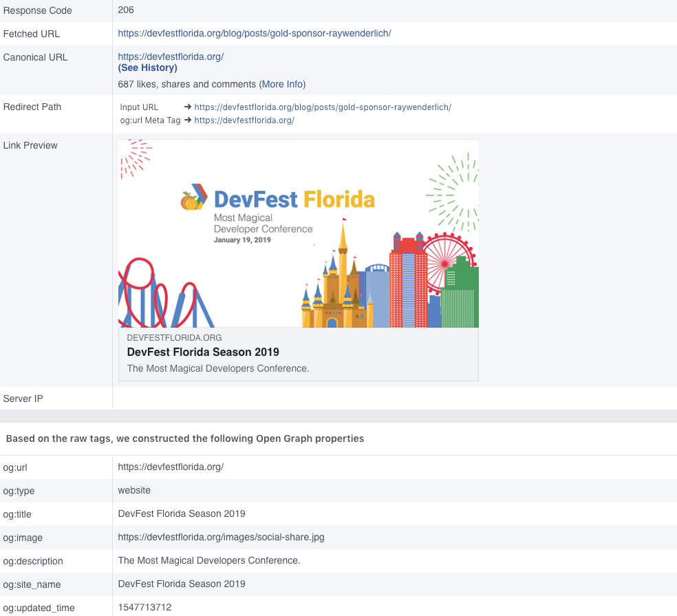Click the og:type property name

pos(19,491)
